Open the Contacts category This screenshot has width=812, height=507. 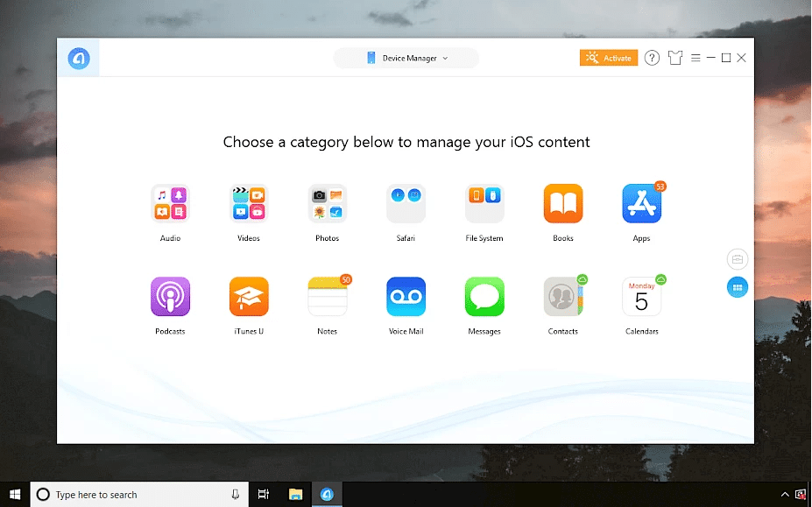(x=563, y=297)
